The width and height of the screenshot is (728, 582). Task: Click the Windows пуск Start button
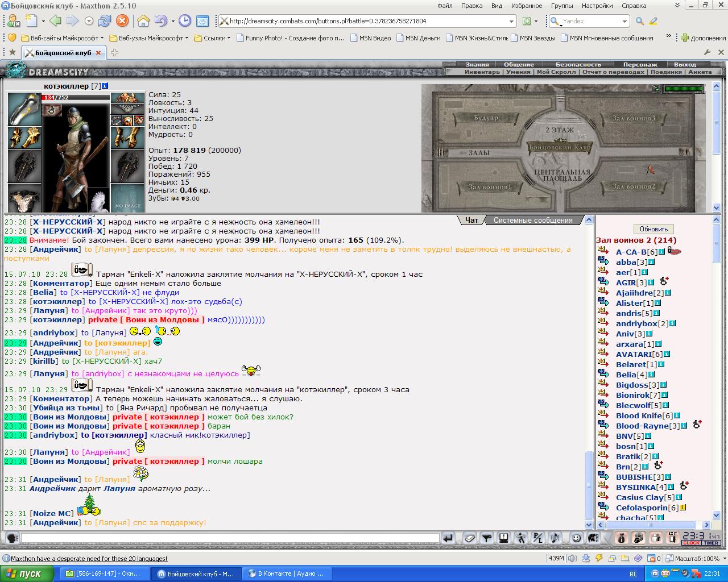tap(26, 573)
